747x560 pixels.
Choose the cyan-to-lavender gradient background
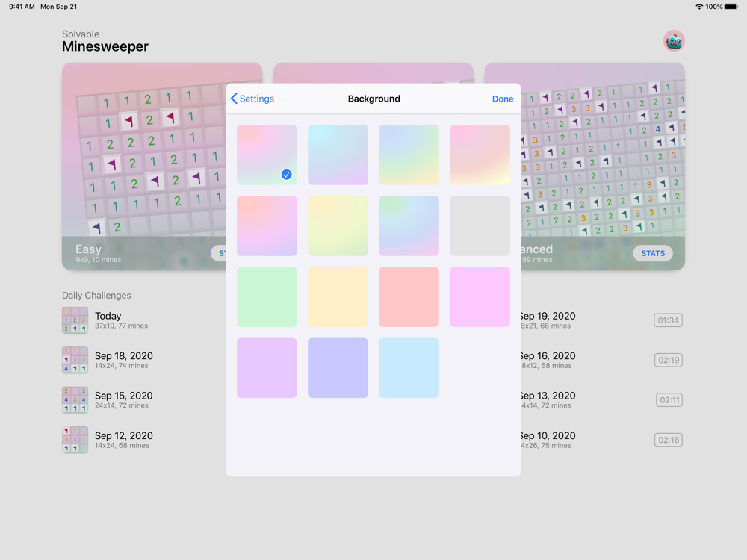tap(338, 155)
